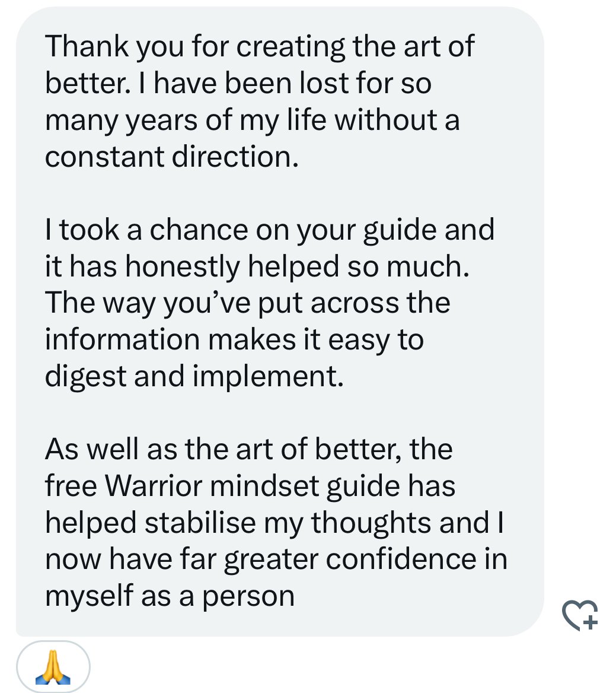Click the reaction pill under the message

click(53, 666)
